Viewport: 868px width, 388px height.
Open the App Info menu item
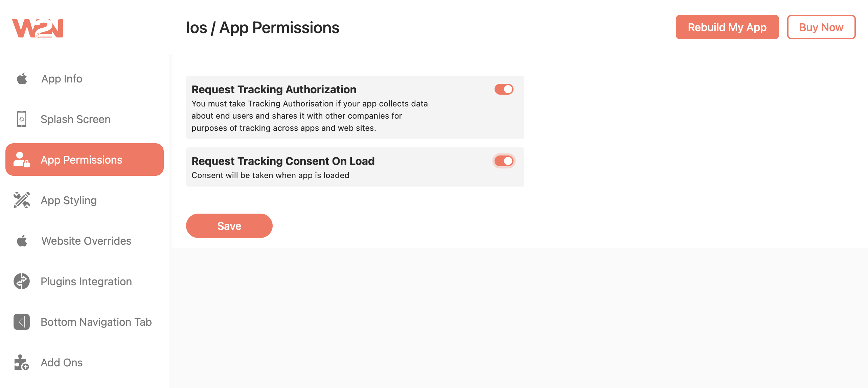tap(62, 79)
